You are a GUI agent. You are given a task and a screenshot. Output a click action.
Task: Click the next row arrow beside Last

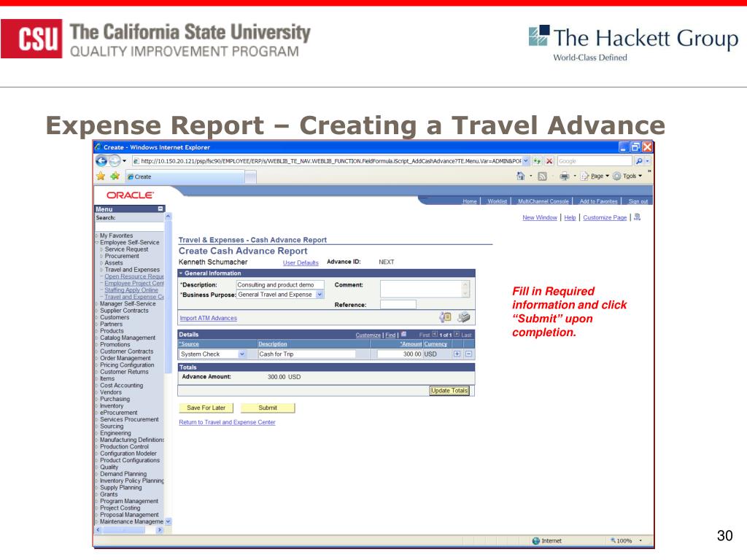click(457, 334)
